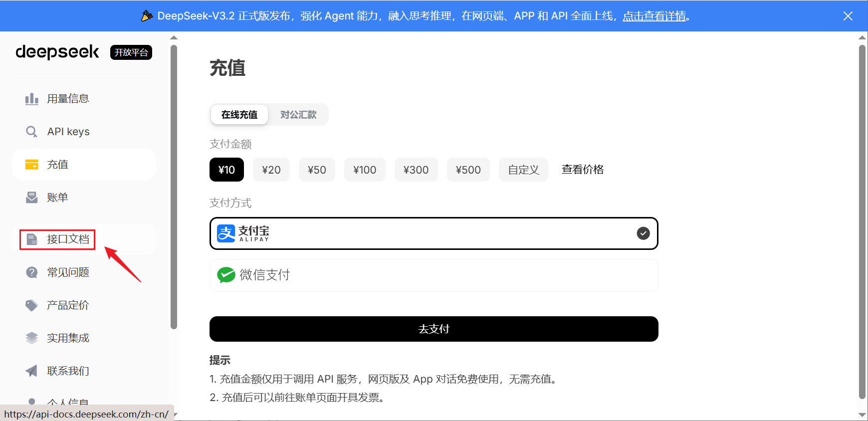This screenshot has height=421, width=868.
Task: Click the deepseek logo
Action: point(57,52)
